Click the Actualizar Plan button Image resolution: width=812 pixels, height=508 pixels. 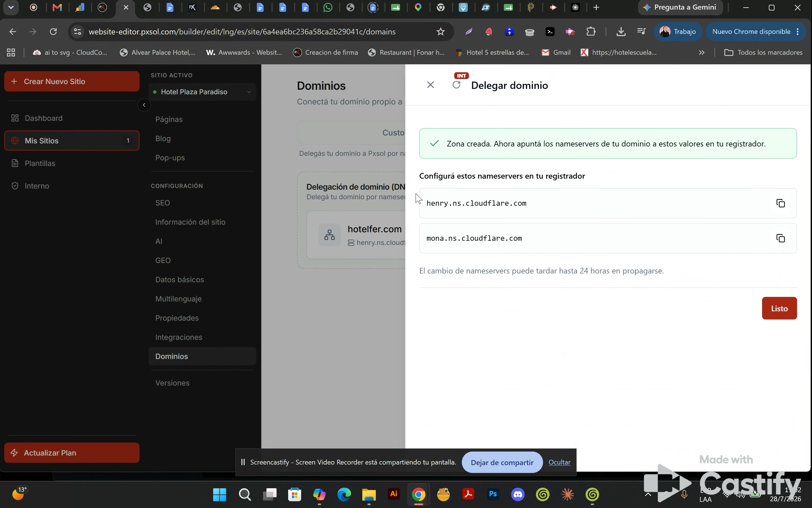coord(72,453)
